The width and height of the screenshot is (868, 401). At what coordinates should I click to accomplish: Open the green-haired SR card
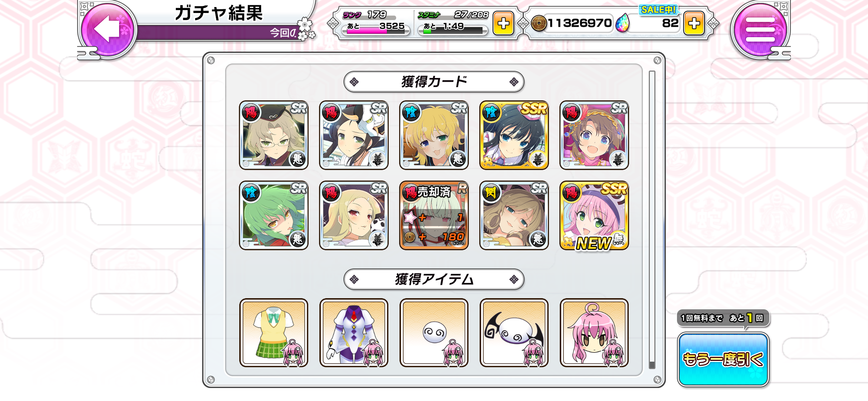click(274, 215)
